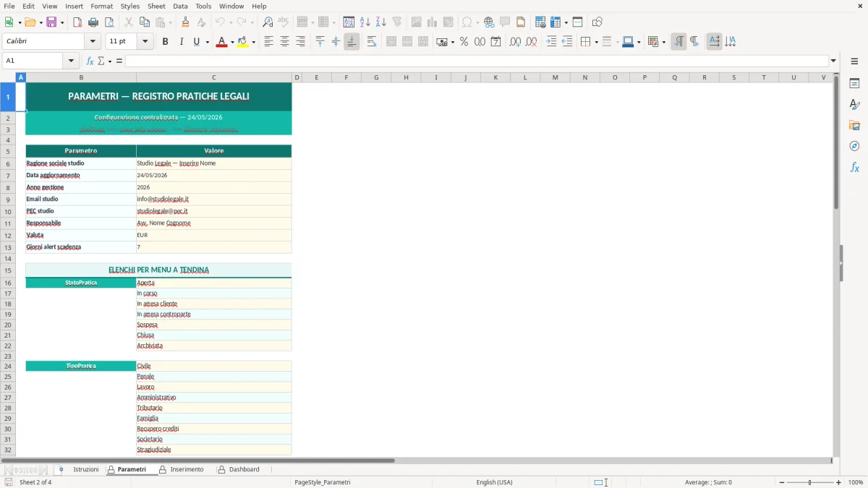Insert Hyperlink globe icon
Viewport: 868px width, 488px height.
click(x=489, y=22)
